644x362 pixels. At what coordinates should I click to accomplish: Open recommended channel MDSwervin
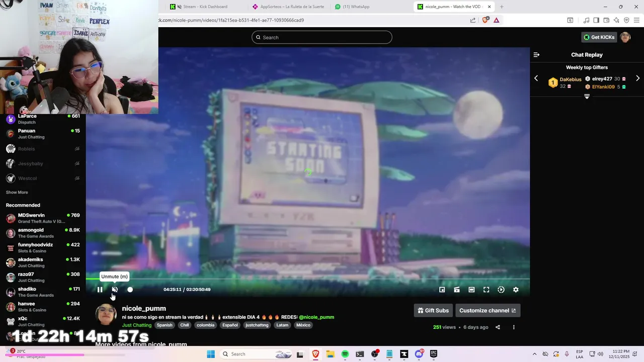click(x=43, y=218)
